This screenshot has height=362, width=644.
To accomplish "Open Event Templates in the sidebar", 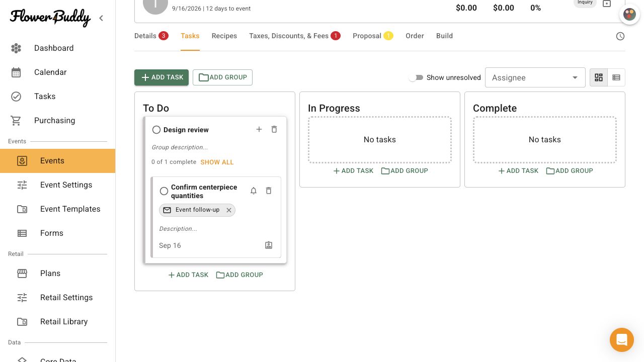I will point(57,209).
